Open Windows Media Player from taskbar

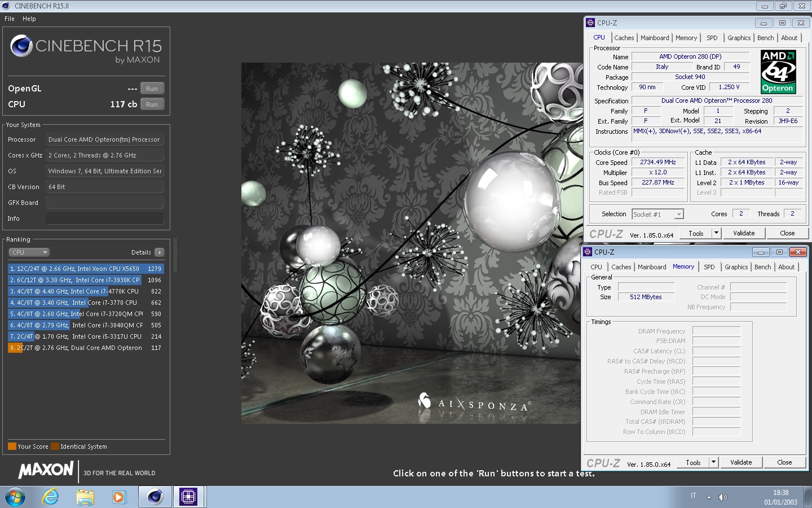[x=118, y=497]
